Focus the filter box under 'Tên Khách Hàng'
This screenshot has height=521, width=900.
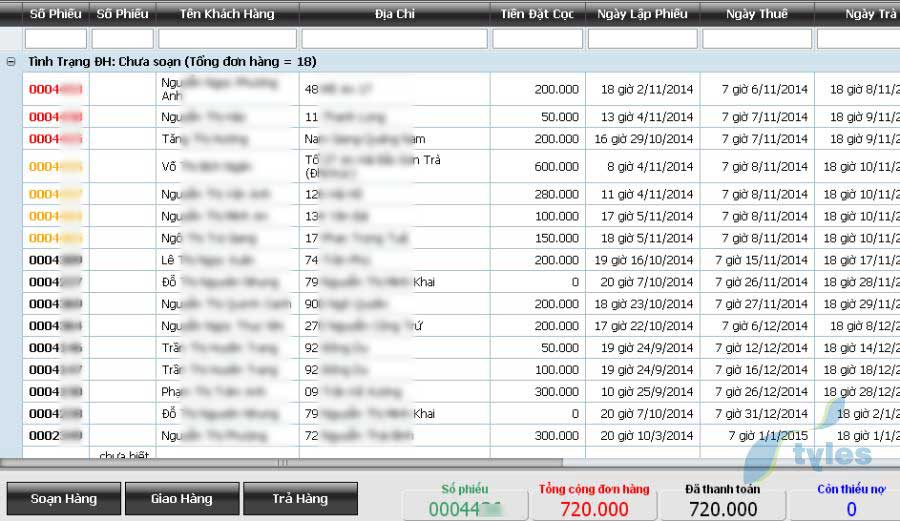pos(227,39)
